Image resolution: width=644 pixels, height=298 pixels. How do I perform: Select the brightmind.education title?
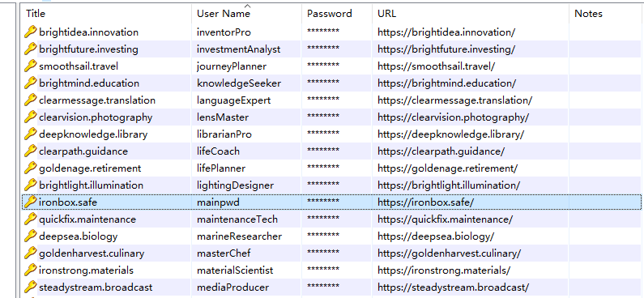click(89, 83)
